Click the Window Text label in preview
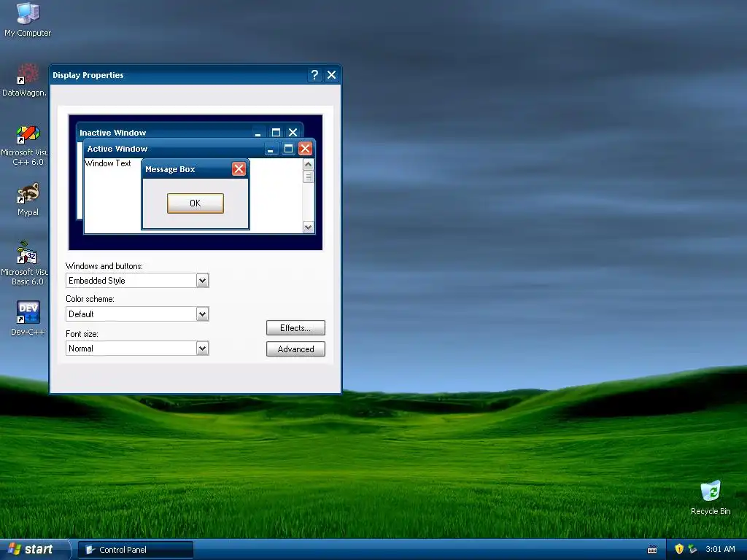 coord(108,163)
